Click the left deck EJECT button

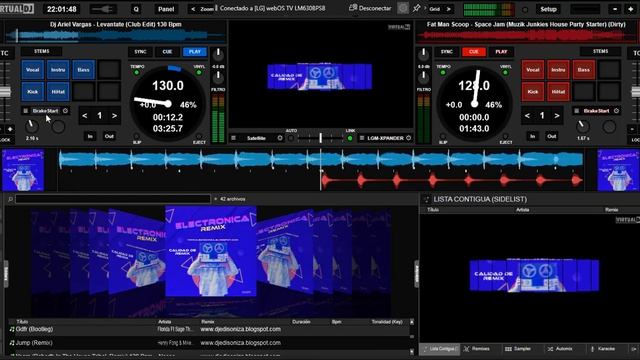click(x=199, y=137)
